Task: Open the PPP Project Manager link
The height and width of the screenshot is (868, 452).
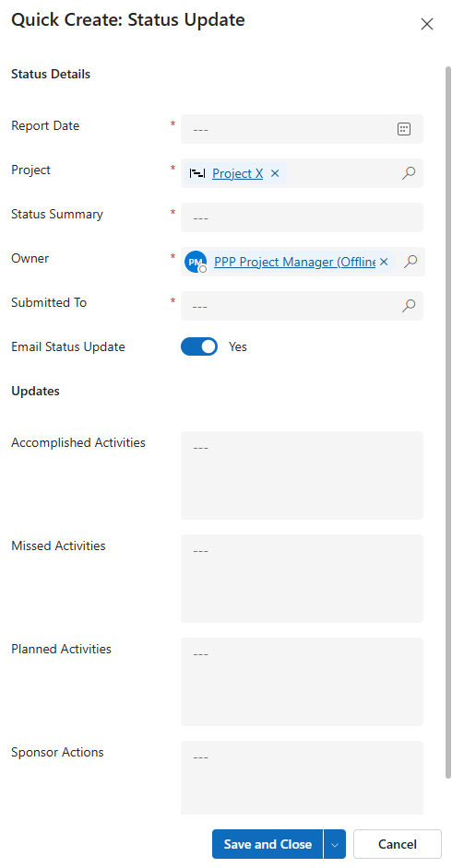Action: pos(294,262)
